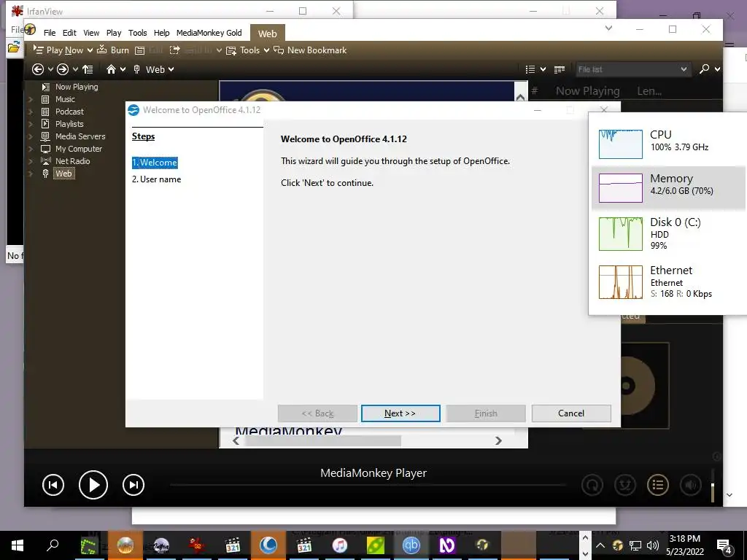This screenshot has width=747, height=560.
Task: Click the taskbar search icon
Action: coord(53,545)
